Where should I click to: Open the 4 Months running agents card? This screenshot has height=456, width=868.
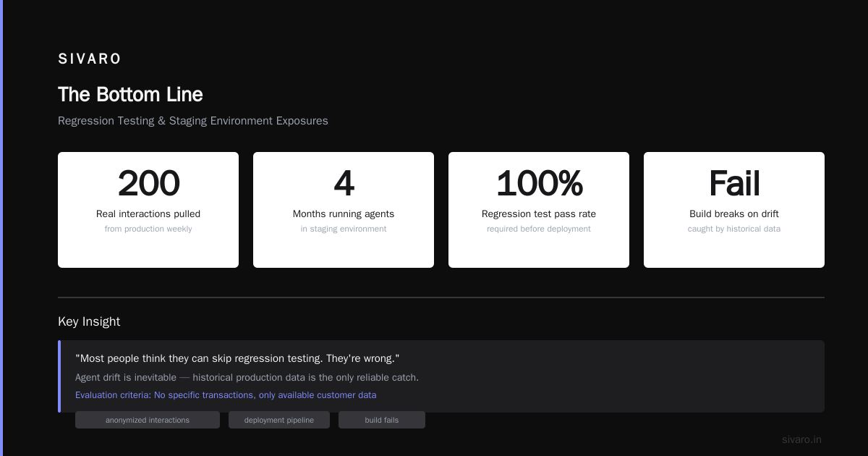coord(344,210)
